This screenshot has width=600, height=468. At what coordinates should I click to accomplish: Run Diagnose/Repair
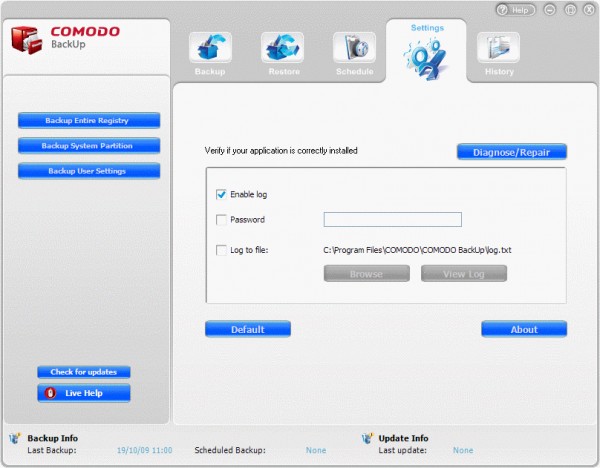tap(512, 152)
